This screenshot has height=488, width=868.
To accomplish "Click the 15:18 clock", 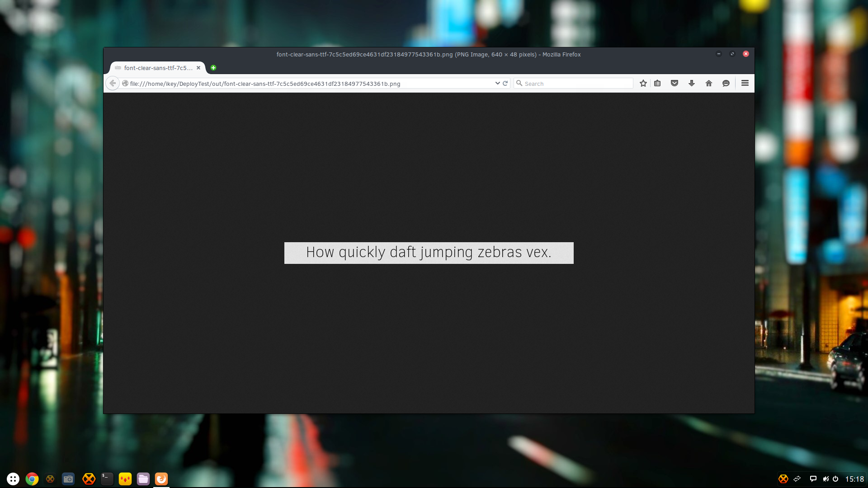I will (854, 479).
